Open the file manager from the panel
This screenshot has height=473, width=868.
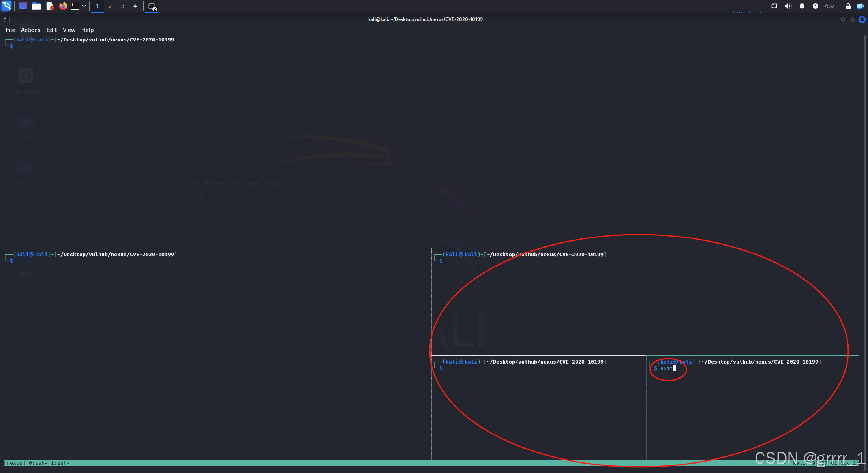pos(36,6)
